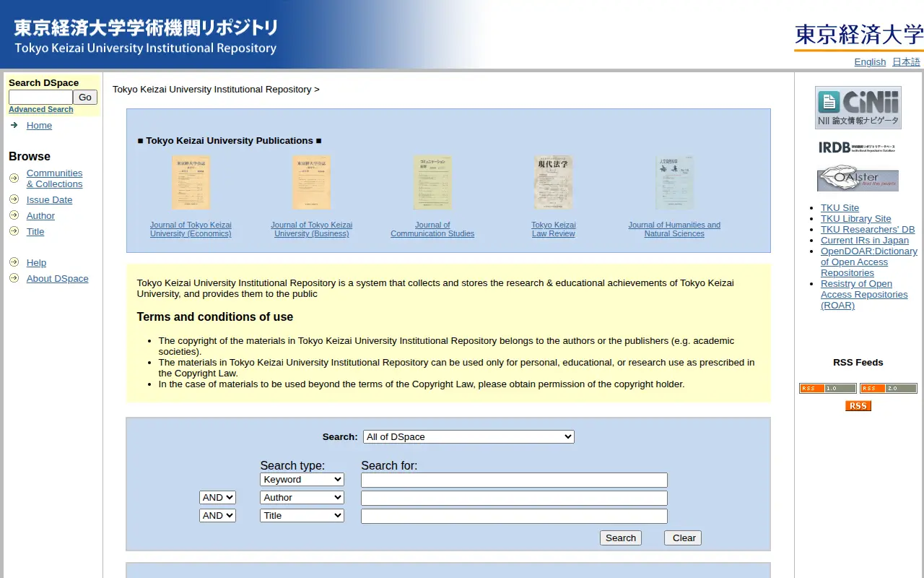Open the Advanced Search link
This screenshot has width=924, height=578.
point(40,109)
